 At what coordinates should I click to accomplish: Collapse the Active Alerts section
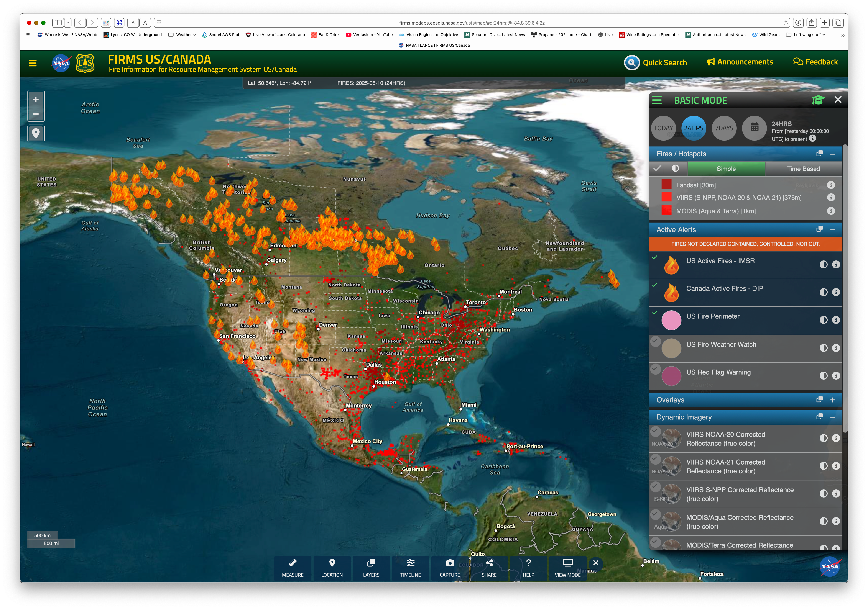click(832, 230)
